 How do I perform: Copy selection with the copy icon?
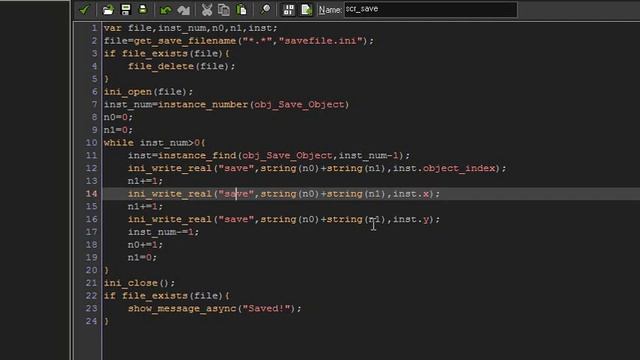click(224, 9)
